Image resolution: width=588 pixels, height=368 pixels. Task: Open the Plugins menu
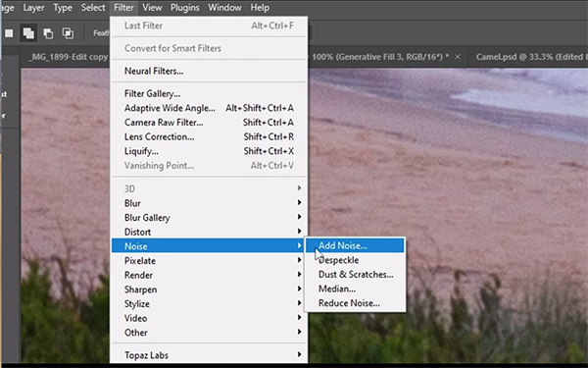[185, 8]
